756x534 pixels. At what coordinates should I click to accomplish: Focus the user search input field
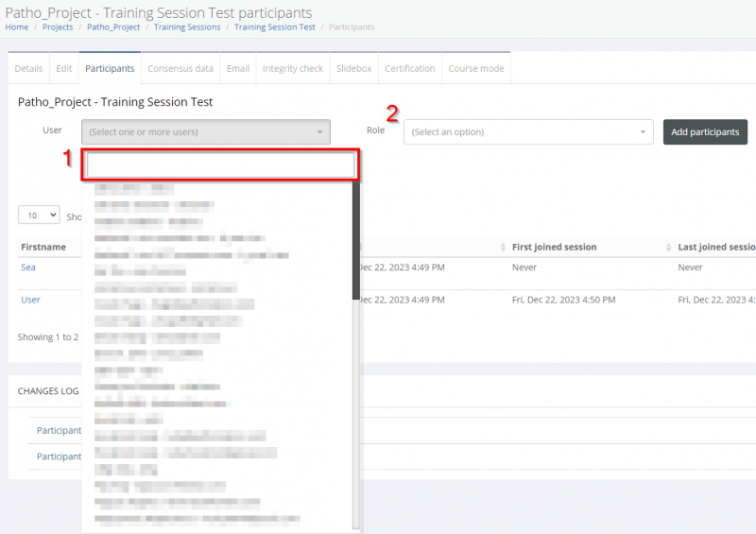(220, 165)
